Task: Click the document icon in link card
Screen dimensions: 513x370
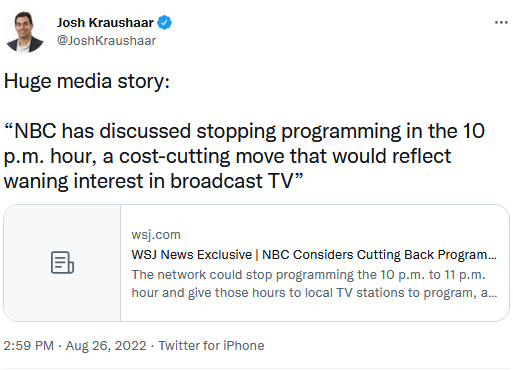Action: coord(62,263)
